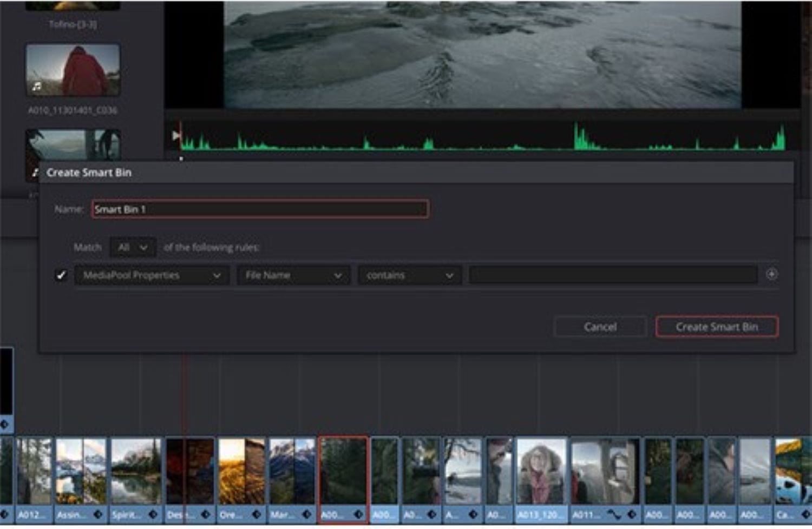Screen dimensions: 812x529
Task: Focus the Smart Bin name field
Action: click(x=260, y=209)
